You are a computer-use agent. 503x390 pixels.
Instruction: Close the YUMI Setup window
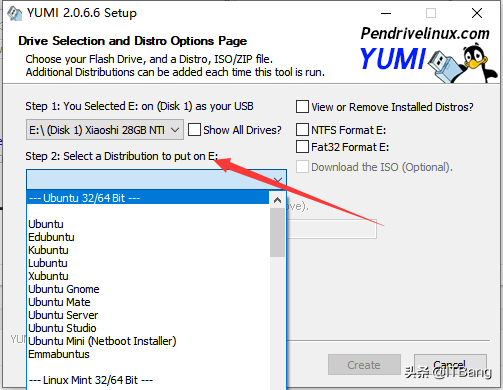477,13
